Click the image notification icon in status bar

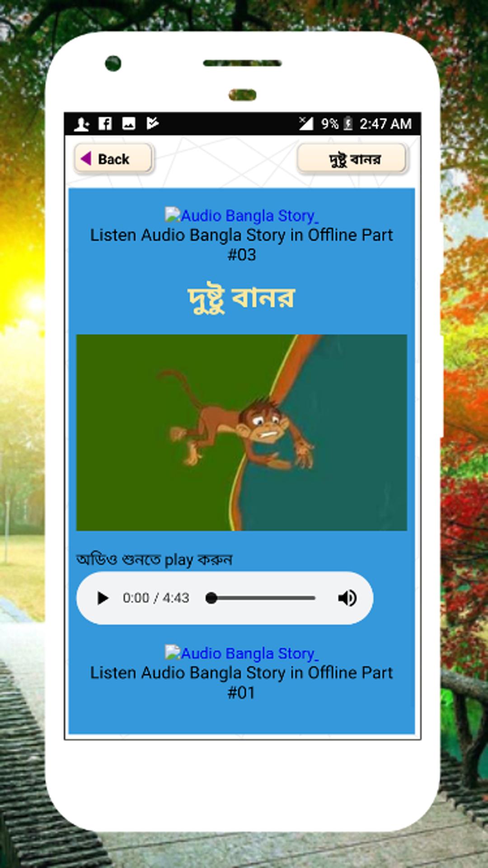(x=129, y=123)
